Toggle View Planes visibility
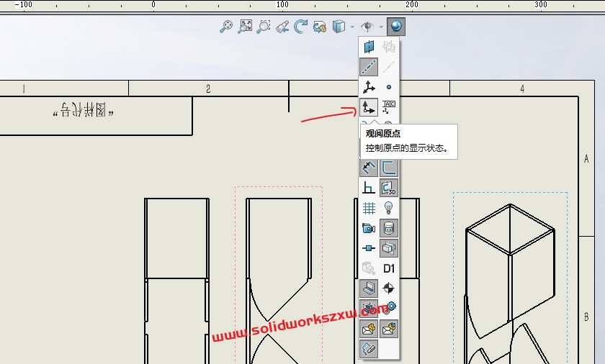The image size is (605, 364). (369, 47)
